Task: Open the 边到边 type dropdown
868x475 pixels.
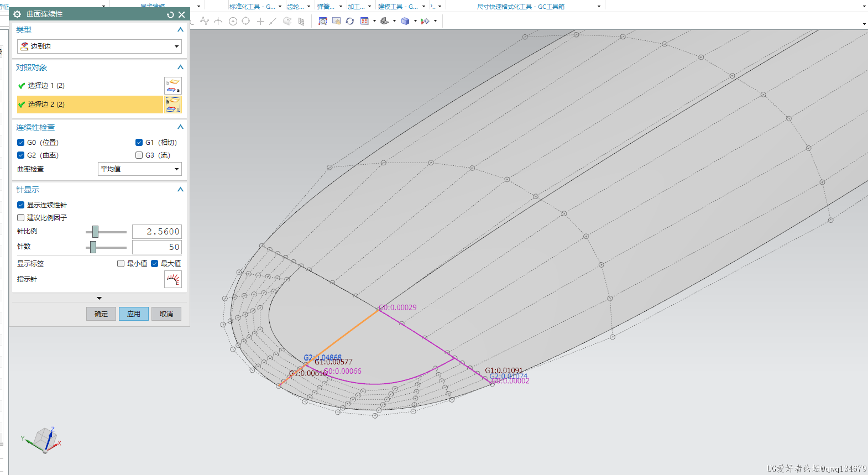Action: pos(100,46)
